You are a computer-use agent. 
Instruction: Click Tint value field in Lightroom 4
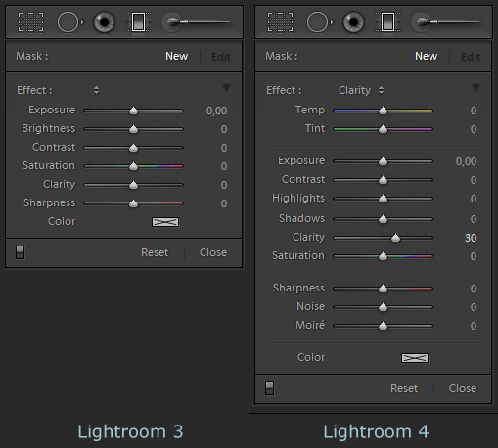474,129
